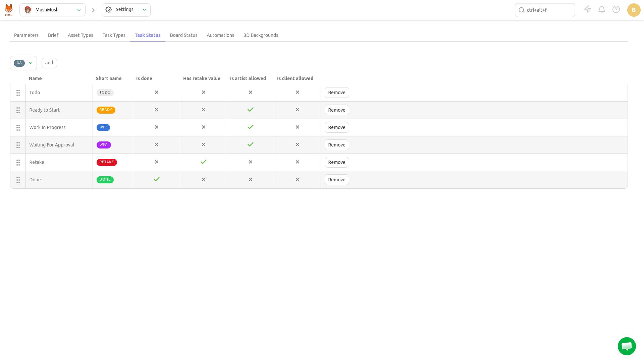This screenshot has height=362, width=644.
Task: Open the Automations tab
Action: coord(220,35)
